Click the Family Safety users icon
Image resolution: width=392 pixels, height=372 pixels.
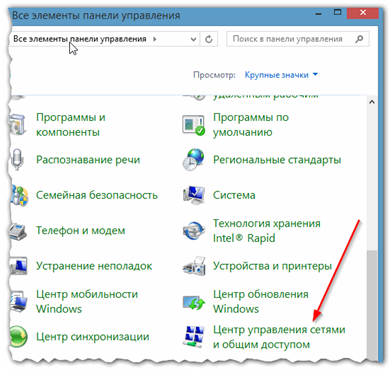(19, 195)
